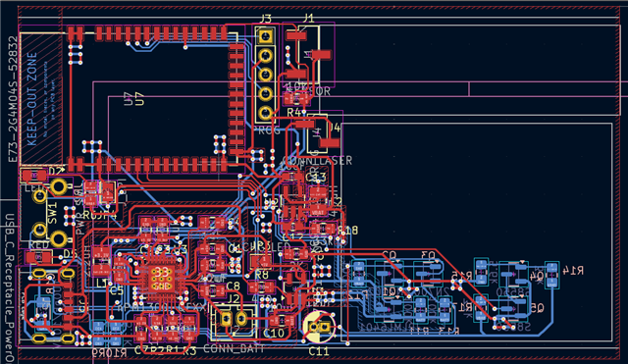Select the SW1 switch reference text
The image size is (628, 364).
tap(53, 213)
